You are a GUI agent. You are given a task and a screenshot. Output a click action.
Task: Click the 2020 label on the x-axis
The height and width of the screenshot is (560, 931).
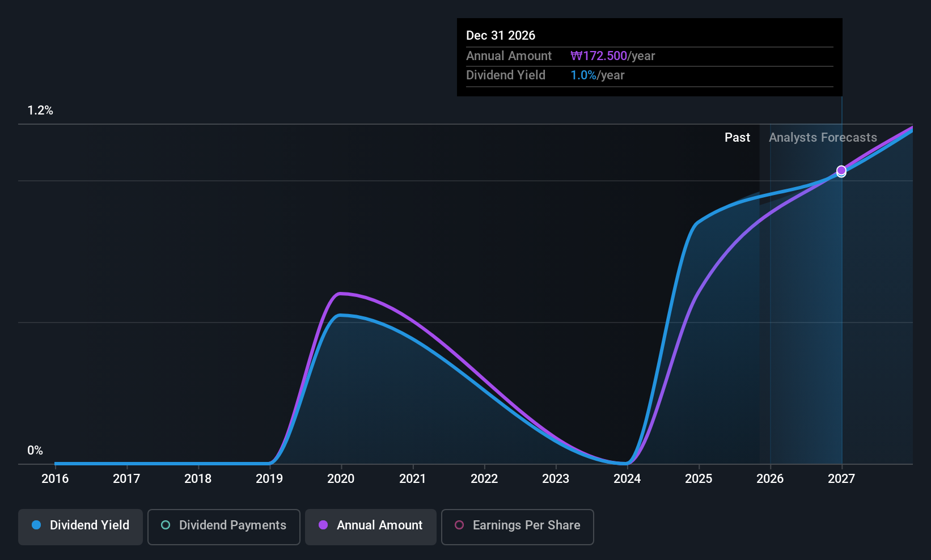click(341, 479)
